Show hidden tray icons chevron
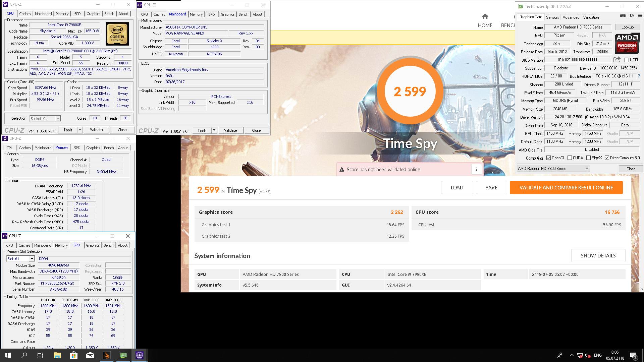The height and width of the screenshot is (362, 644). tap(572, 355)
